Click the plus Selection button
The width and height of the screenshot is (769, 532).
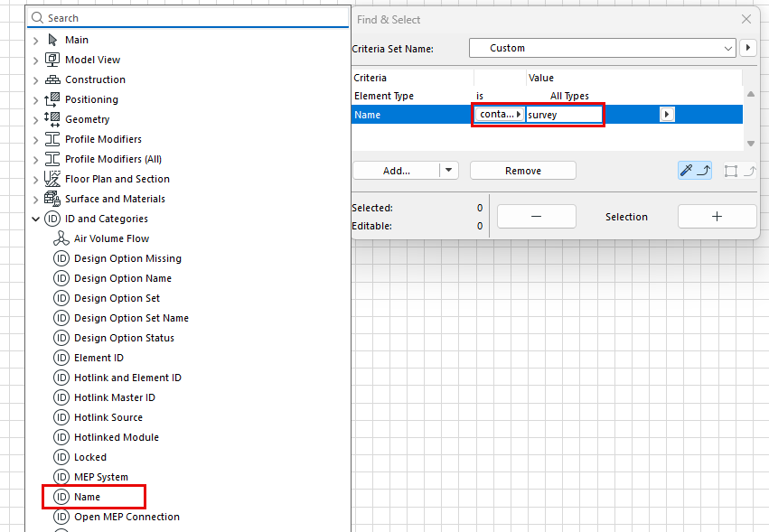click(717, 217)
